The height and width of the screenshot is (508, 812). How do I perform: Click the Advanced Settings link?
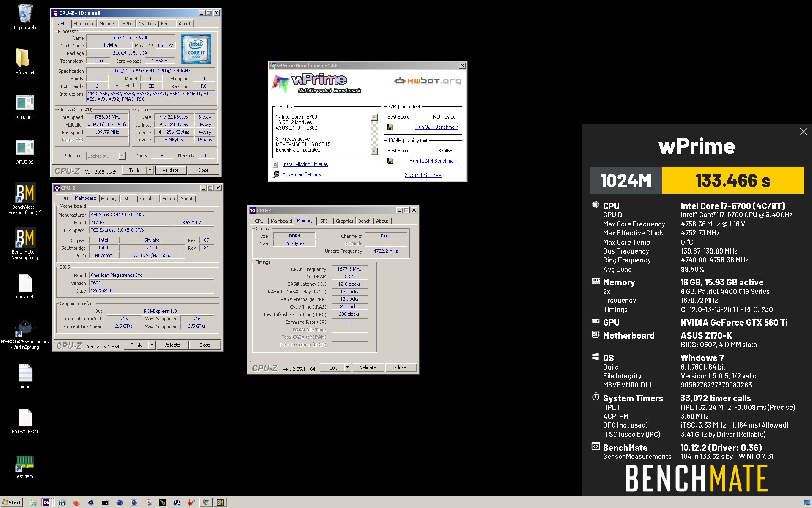(x=302, y=174)
